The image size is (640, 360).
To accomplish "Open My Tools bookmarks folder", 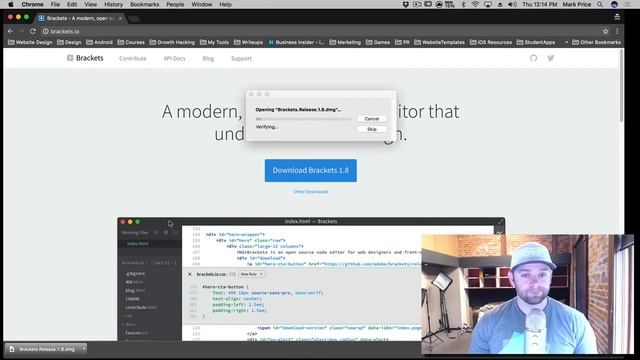I will click(x=214, y=42).
